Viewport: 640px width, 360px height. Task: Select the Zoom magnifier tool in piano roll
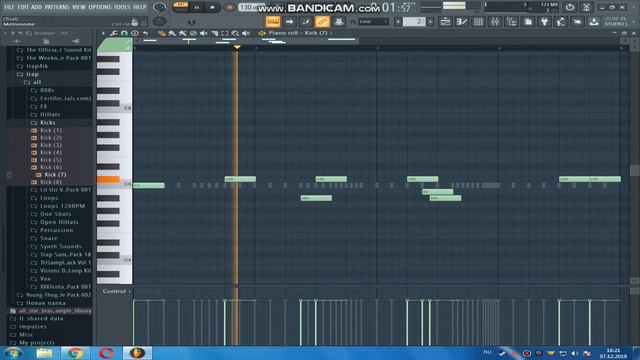click(x=235, y=33)
